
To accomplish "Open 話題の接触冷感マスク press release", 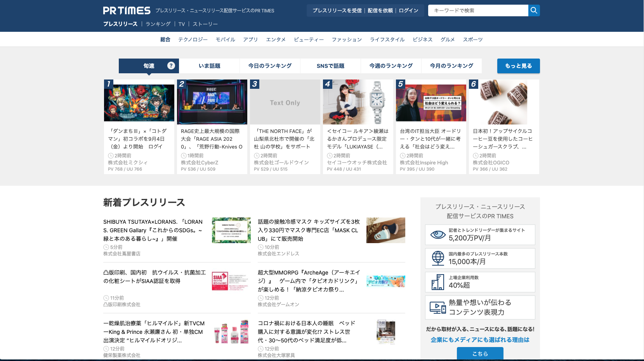I will click(x=309, y=230).
